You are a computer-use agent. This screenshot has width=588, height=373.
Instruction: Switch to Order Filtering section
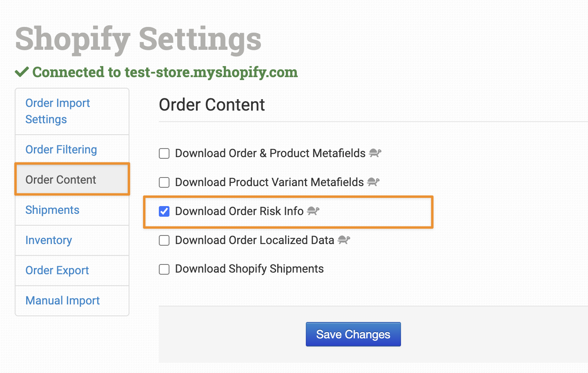61,149
